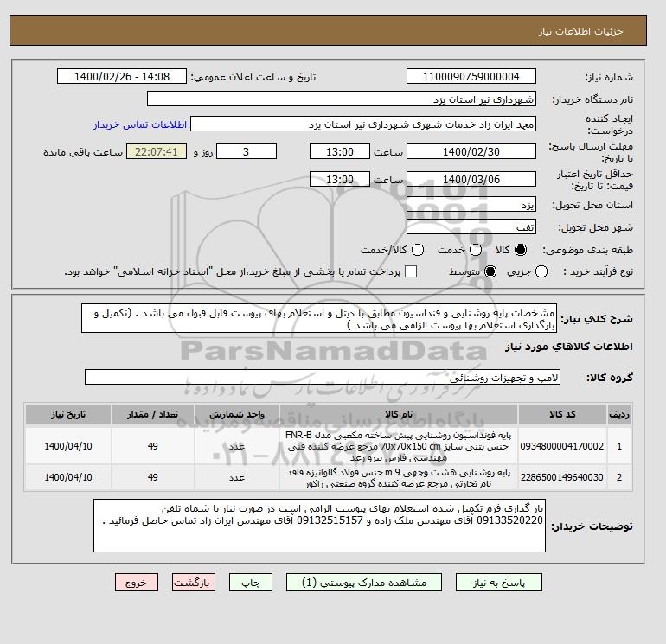Click page header جزئیات اطلاعات نیاز

(580, 31)
